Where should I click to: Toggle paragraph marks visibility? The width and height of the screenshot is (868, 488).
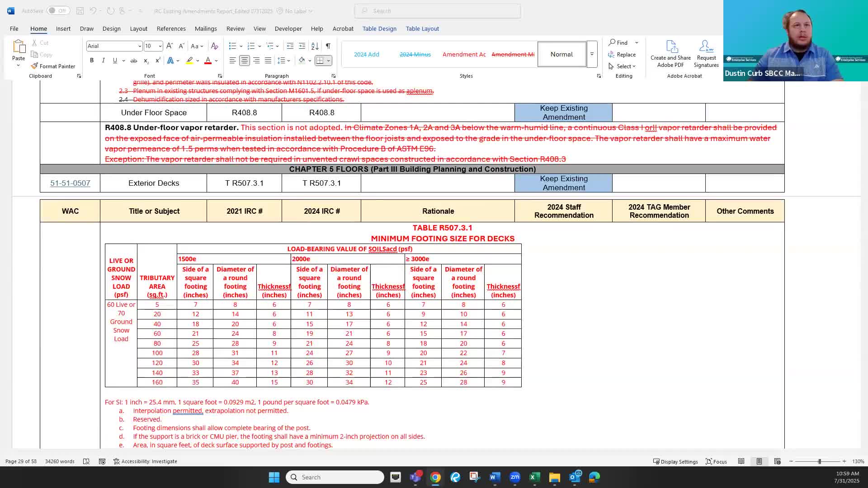point(328,46)
